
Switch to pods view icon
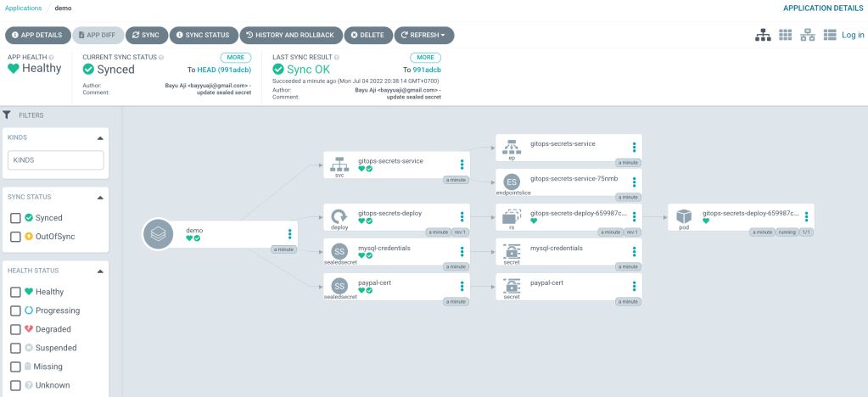(x=785, y=35)
